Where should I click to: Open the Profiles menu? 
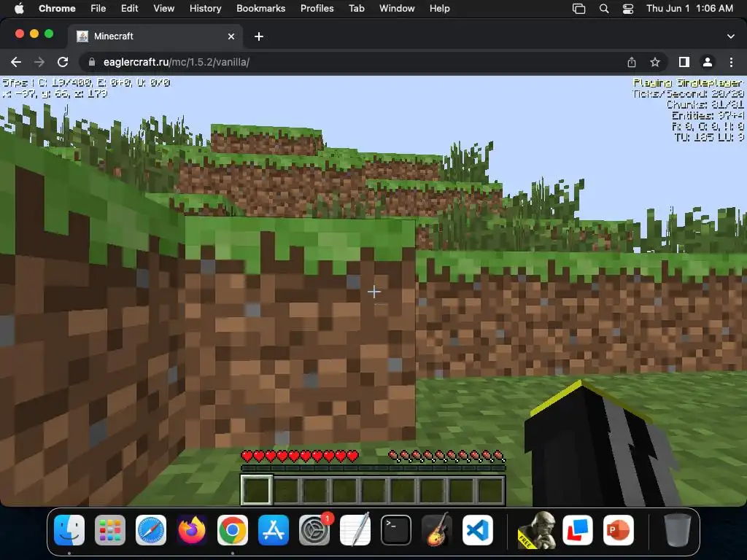coord(317,8)
